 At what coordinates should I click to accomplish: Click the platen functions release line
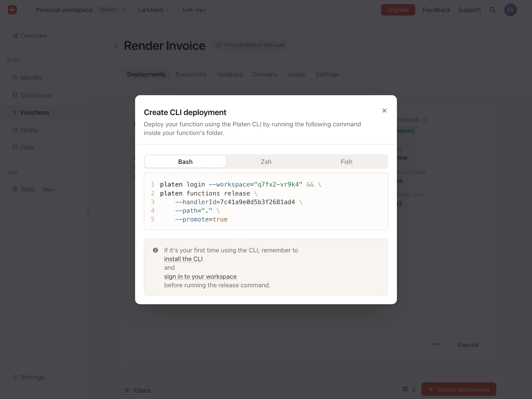click(x=208, y=193)
